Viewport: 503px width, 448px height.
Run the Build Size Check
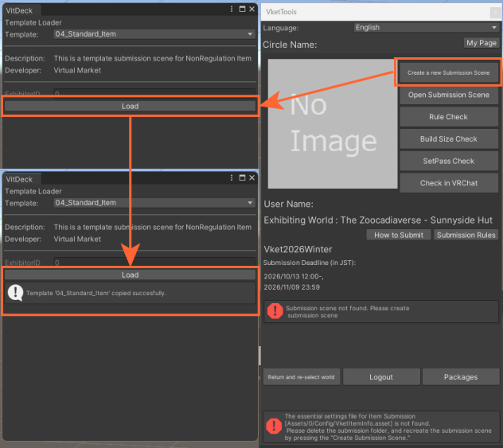[x=448, y=139]
